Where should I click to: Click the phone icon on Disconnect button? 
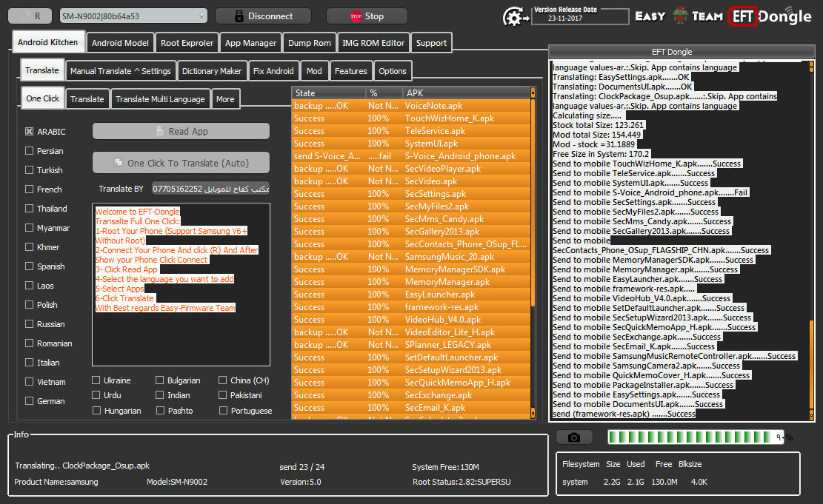click(239, 16)
